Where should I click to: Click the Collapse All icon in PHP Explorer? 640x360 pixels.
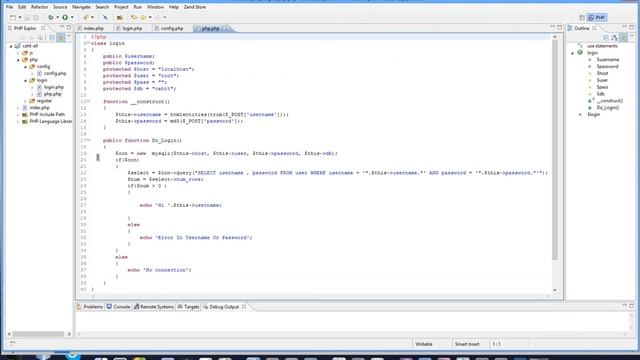tap(52, 38)
